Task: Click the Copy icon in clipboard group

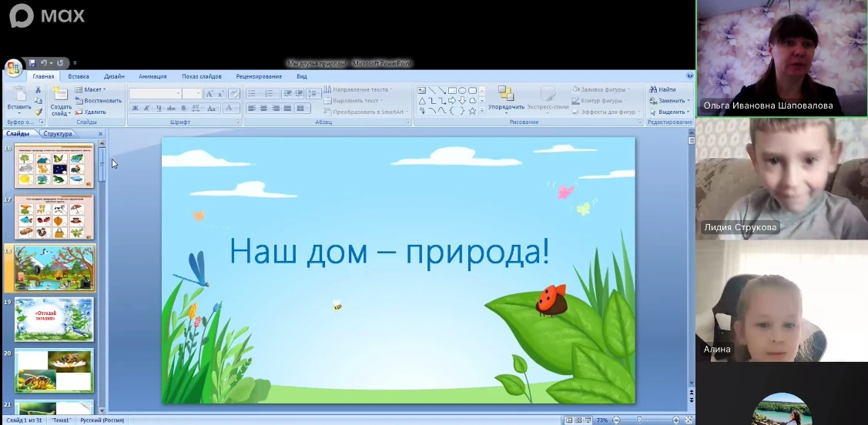Action: [x=39, y=101]
